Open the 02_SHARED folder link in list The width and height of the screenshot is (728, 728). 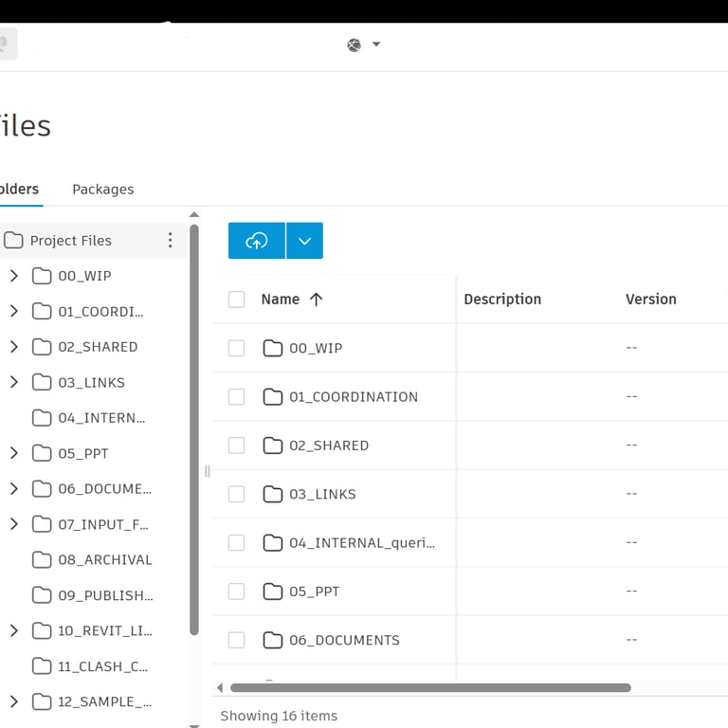tap(328, 446)
